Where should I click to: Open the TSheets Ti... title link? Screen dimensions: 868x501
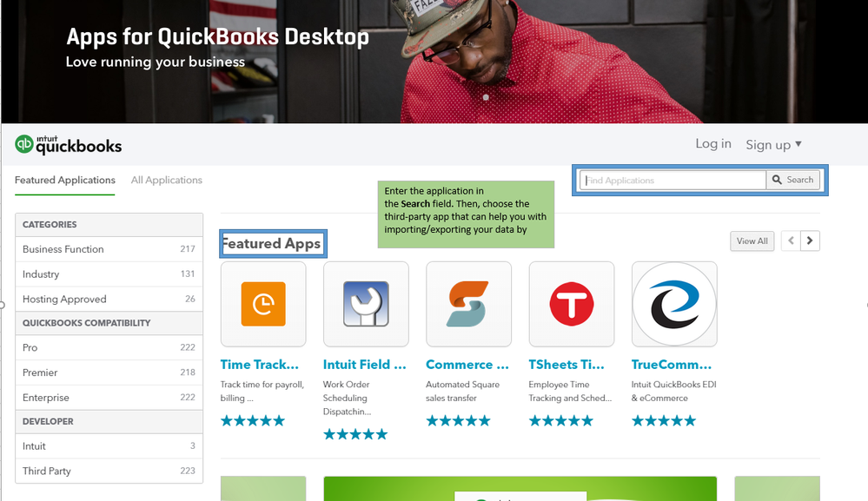(x=567, y=365)
